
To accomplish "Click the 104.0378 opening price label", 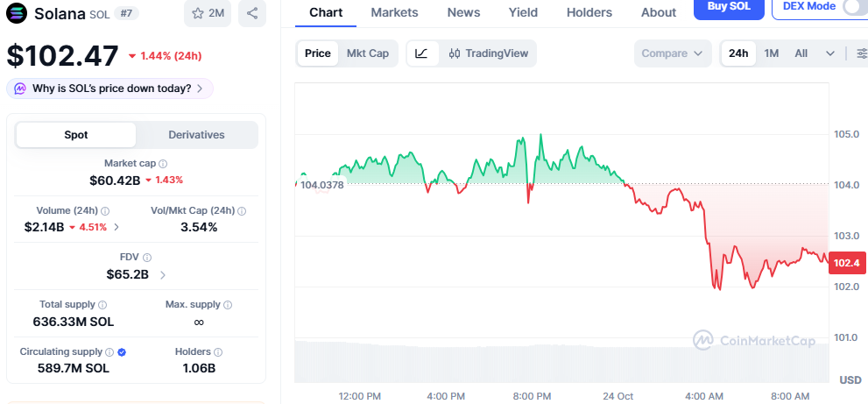I will (x=321, y=185).
